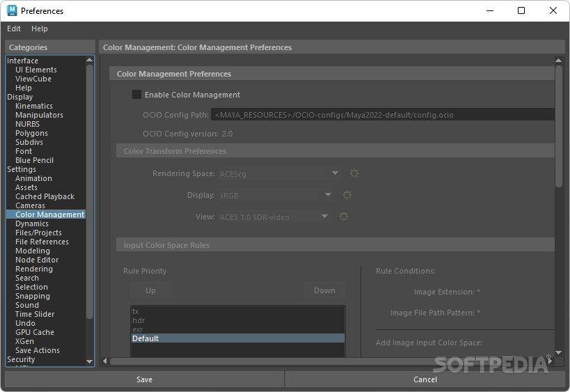Image resolution: width=570 pixels, height=392 pixels.
Task: Select Search category
Action: tap(27, 279)
